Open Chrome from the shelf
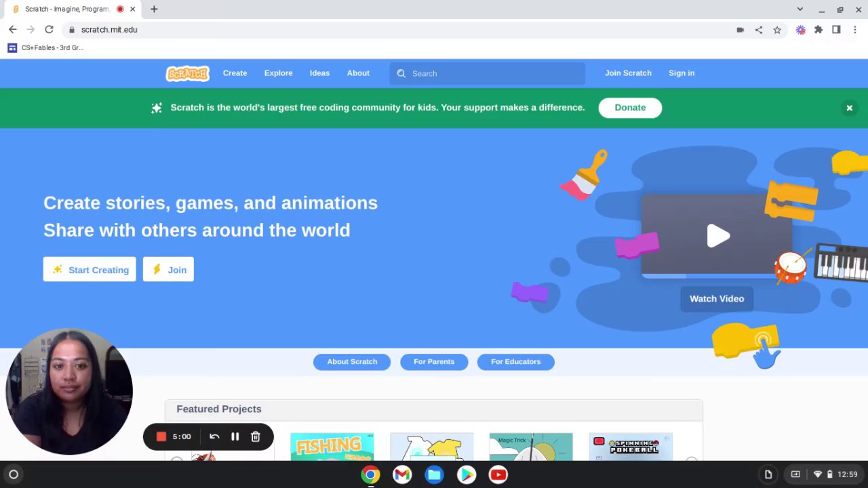868x488 pixels. coord(370,474)
